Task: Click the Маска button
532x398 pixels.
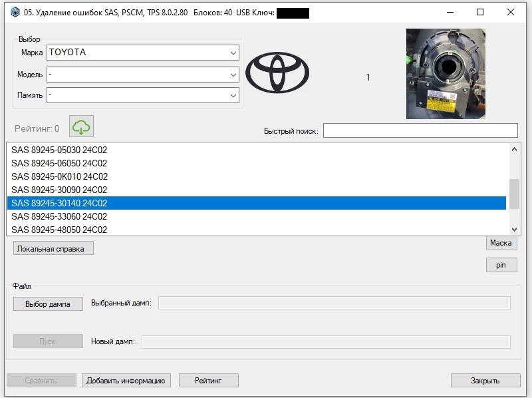Action: click(501, 243)
